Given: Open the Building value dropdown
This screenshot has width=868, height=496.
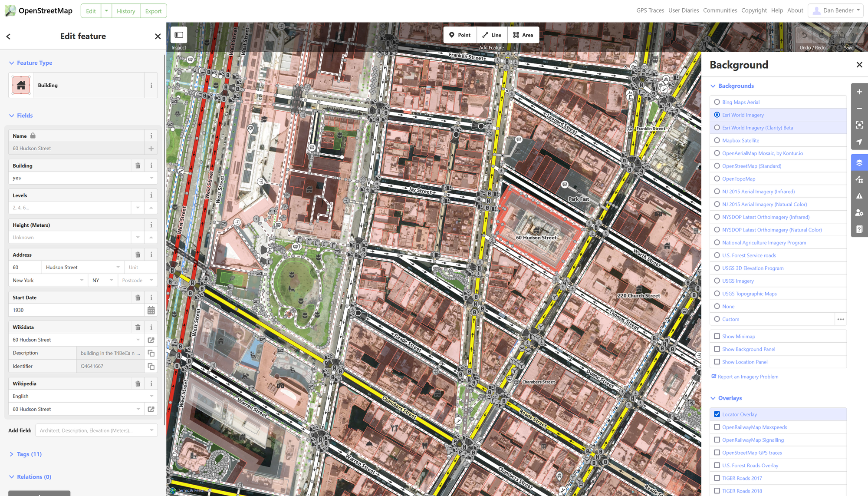Looking at the screenshot, I should [x=151, y=178].
